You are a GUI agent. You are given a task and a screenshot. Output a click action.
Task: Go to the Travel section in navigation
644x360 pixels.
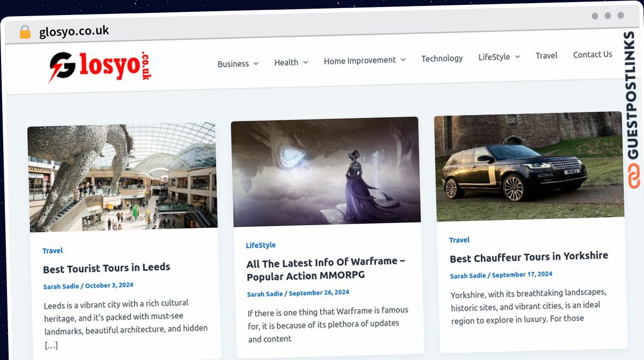pos(546,55)
